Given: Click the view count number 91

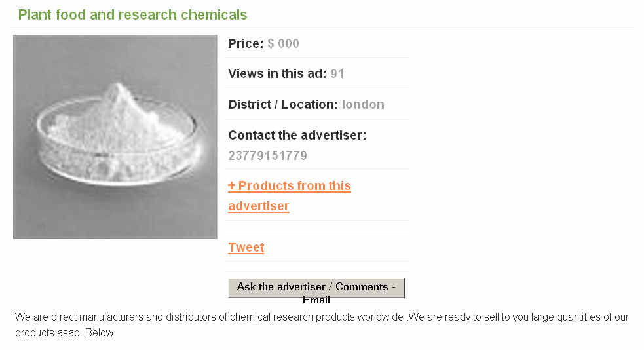Looking at the screenshot, I should tap(337, 74).
